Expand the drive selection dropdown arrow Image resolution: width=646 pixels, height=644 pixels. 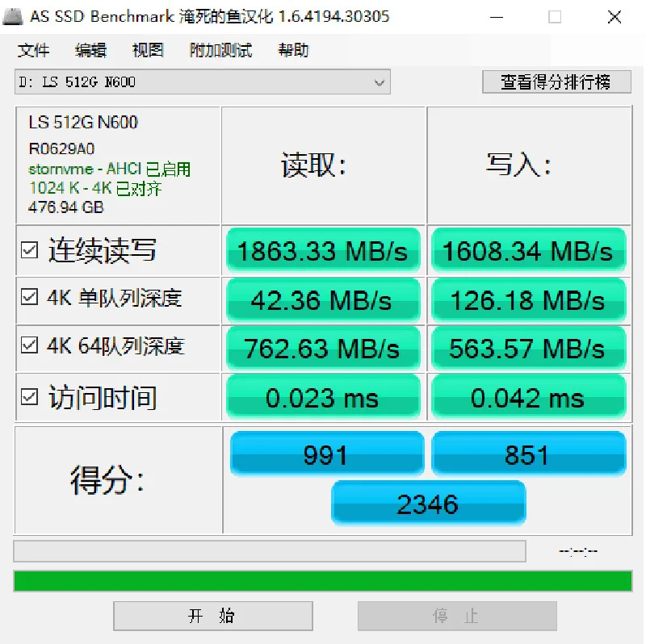point(380,82)
